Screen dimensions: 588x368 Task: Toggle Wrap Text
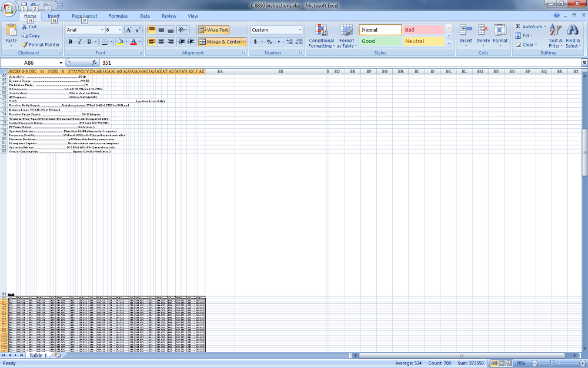click(213, 30)
